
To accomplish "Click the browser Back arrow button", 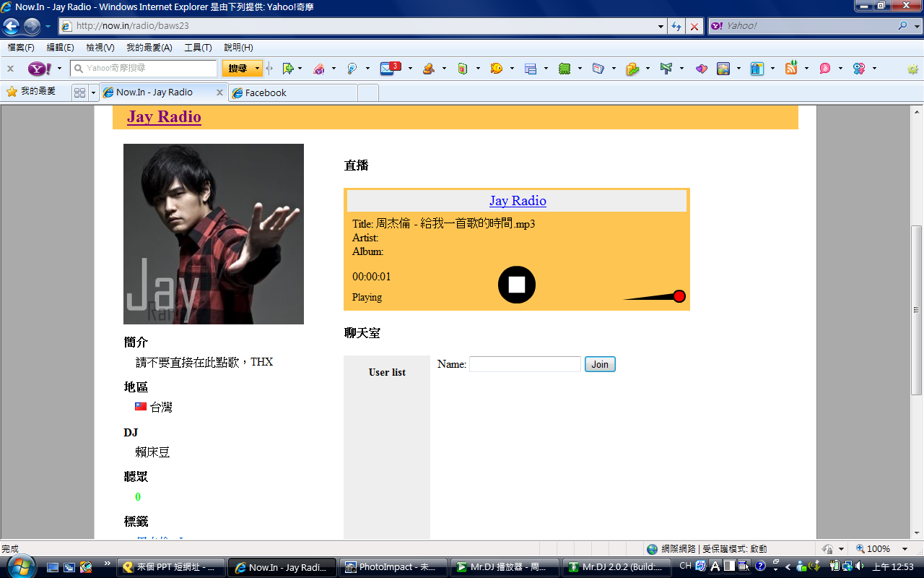I will pos(11,27).
